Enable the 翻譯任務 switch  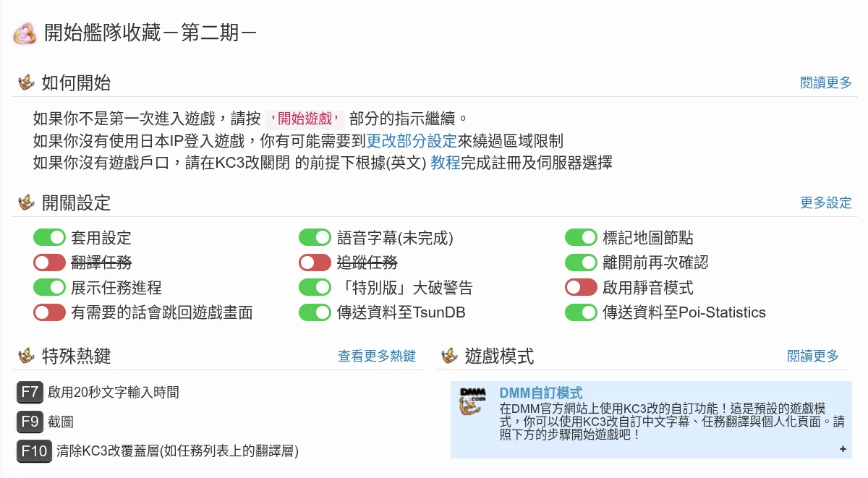pyautogui.click(x=49, y=263)
